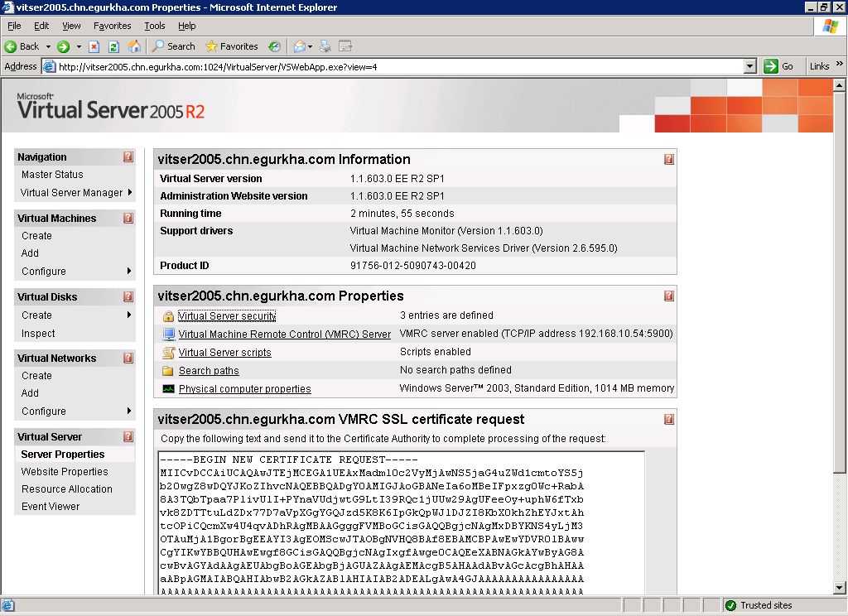Screen dimensions: 848x616
Task: Open help for the Navigation panel
Action: (128, 156)
